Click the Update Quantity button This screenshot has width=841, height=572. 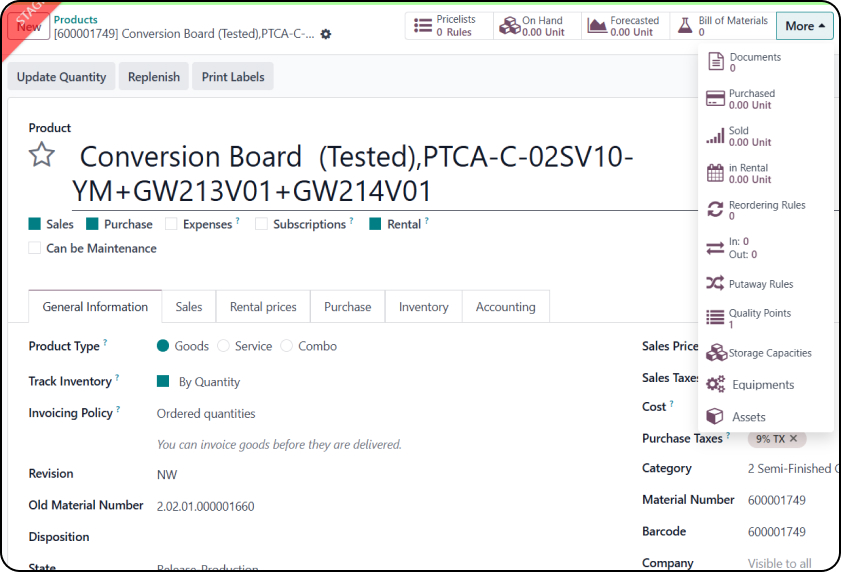click(x=61, y=77)
